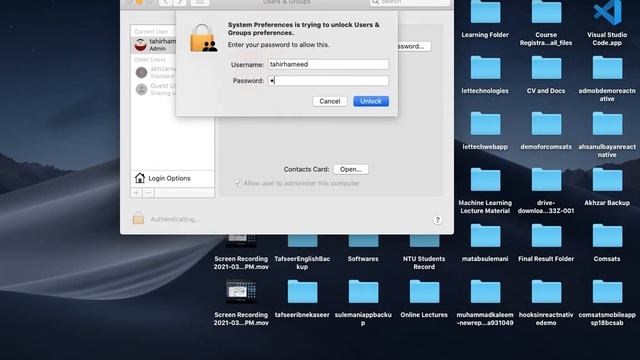Click the Users & Groups search field
This screenshot has width=640, height=360.
[x=409, y=2]
